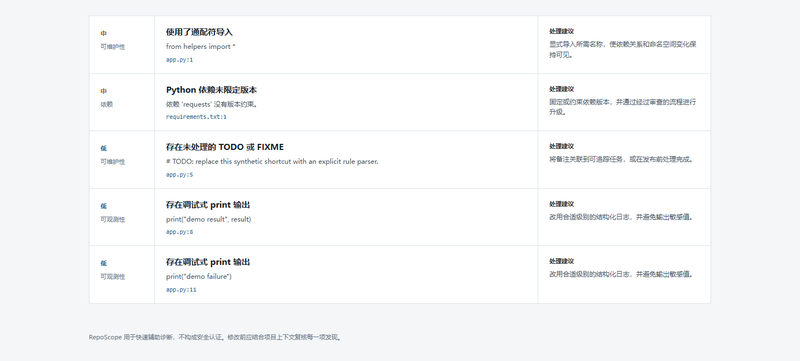Click the RepoScope footer disclaimer text
800x361 pixels.
click(x=215, y=337)
